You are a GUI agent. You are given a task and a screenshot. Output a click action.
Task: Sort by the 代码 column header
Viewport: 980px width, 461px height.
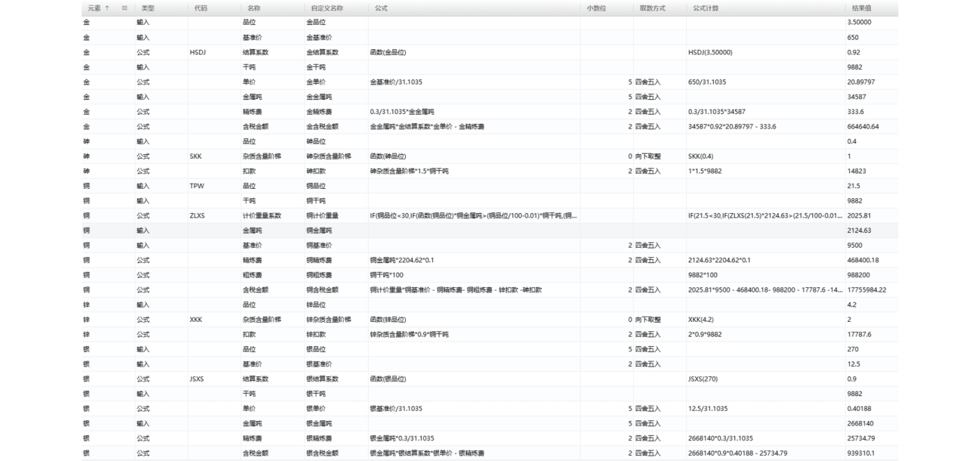pyautogui.click(x=201, y=8)
